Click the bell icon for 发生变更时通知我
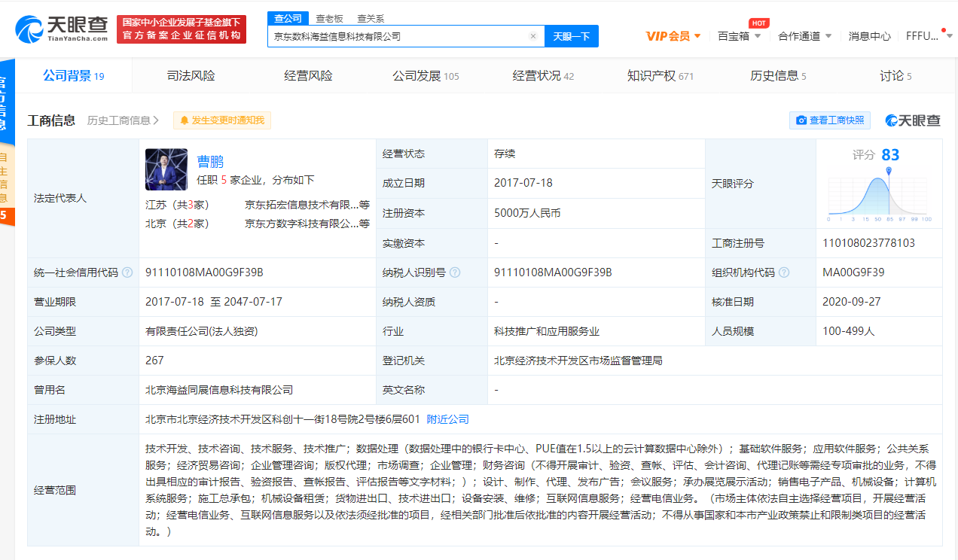 click(x=185, y=120)
